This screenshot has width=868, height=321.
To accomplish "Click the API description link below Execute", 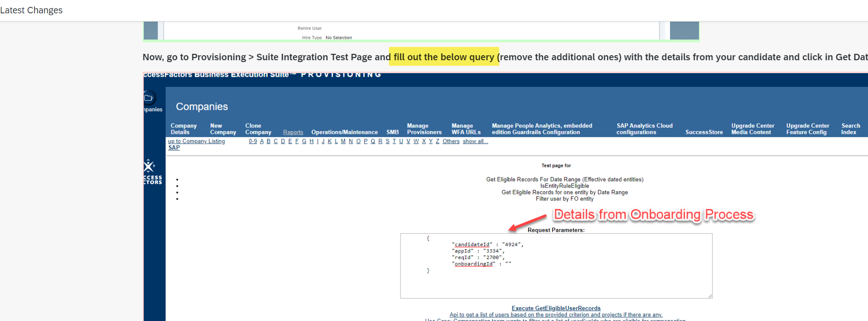I will coord(556,315).
